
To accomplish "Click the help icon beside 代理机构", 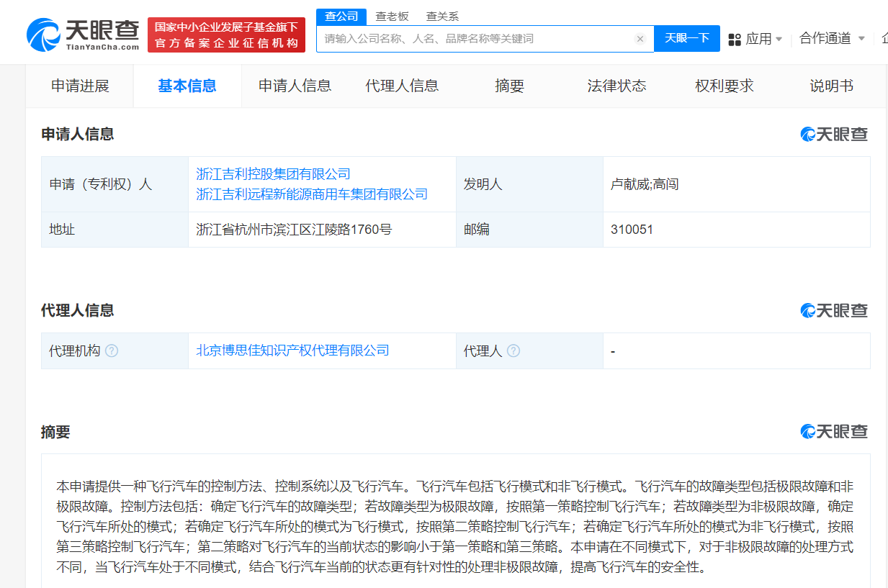I will coord(112,350).
